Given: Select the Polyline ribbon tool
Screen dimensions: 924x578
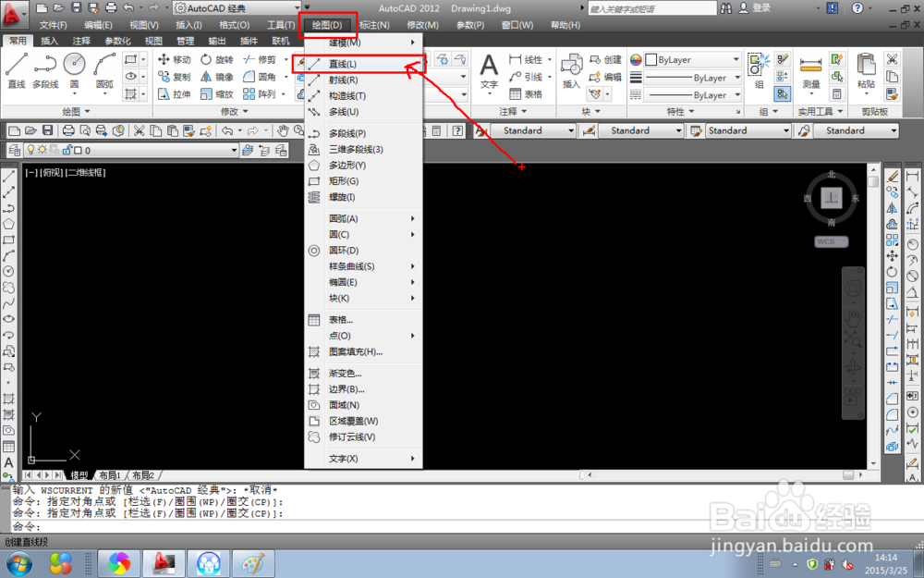Looking at the screenshot, I should [x=45, y=70].
